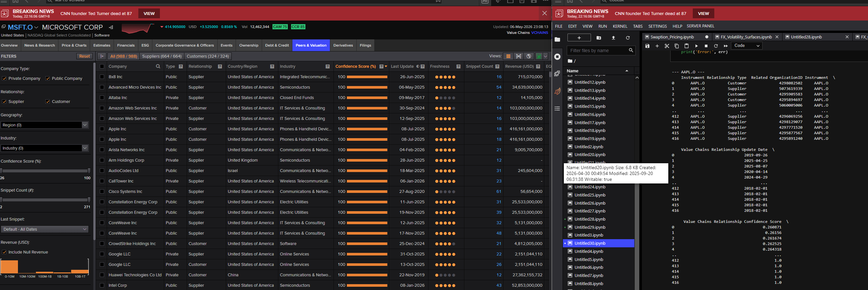Toggle Supplier relationship checkbox
The height and width of the screenshot is (290, 868).
coord(4,102)
